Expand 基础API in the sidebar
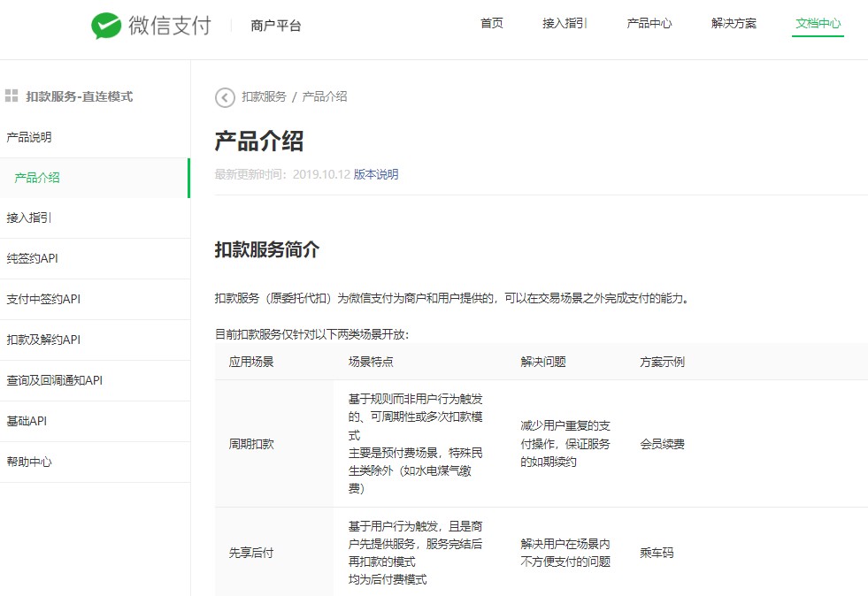 27,422
